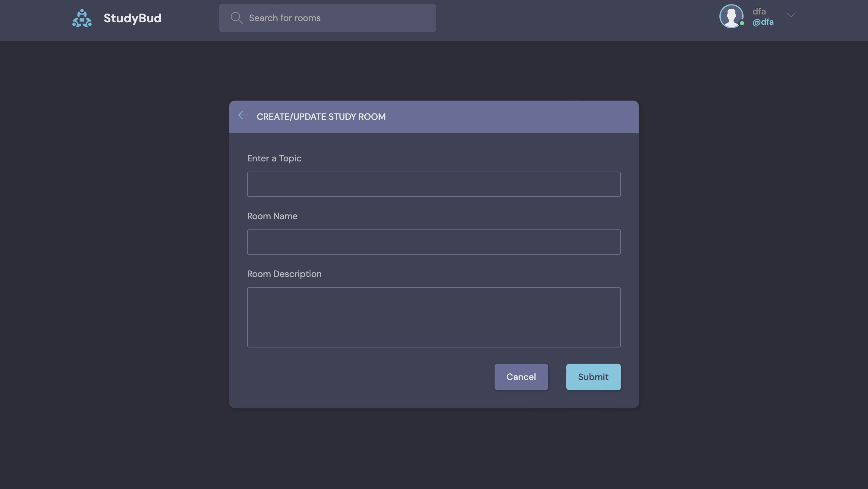Cancel the study room form
868x489 pixels.
pos(521,377)
